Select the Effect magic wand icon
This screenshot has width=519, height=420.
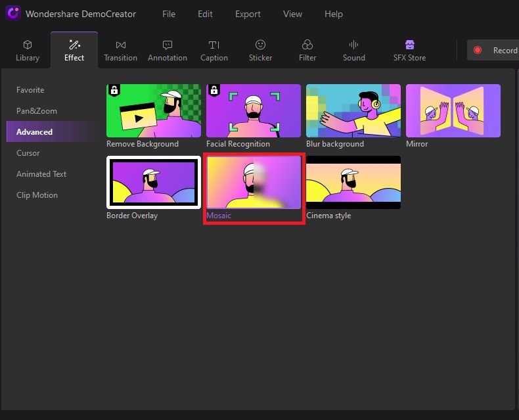(x=74, y=45)
